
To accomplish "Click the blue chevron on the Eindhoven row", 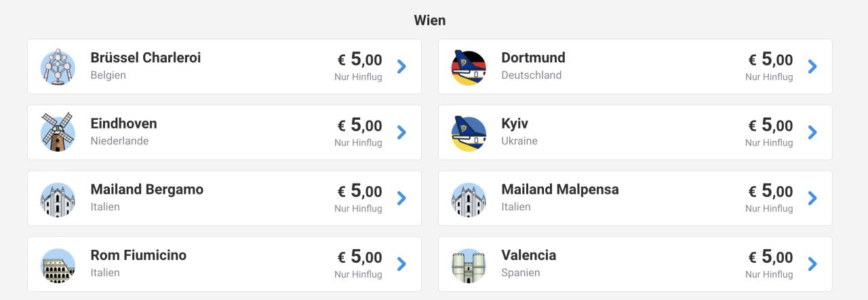I will [x=401, y=132].
